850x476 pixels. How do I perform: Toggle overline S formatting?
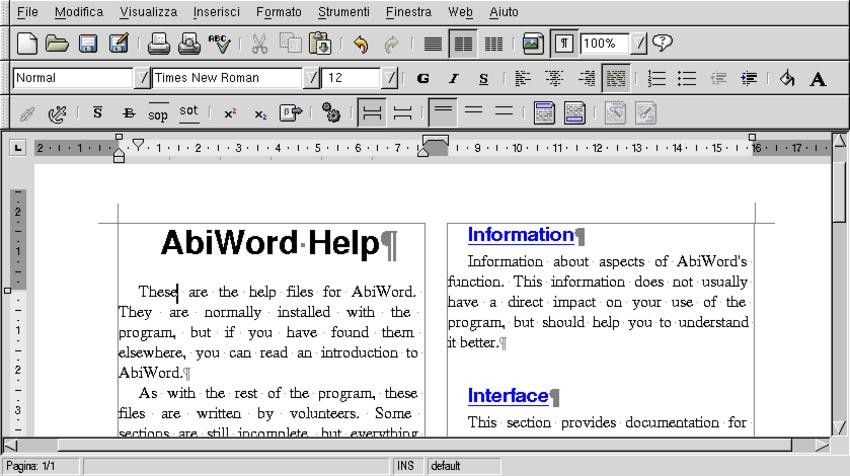[98, 113]
